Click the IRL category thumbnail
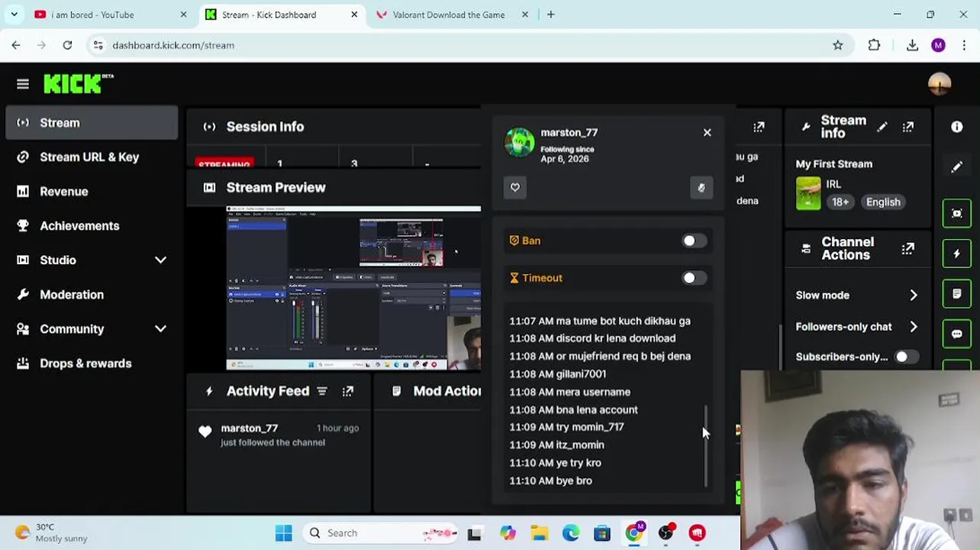The height and width of the screenshot is (550, 980). coord(808,193)
